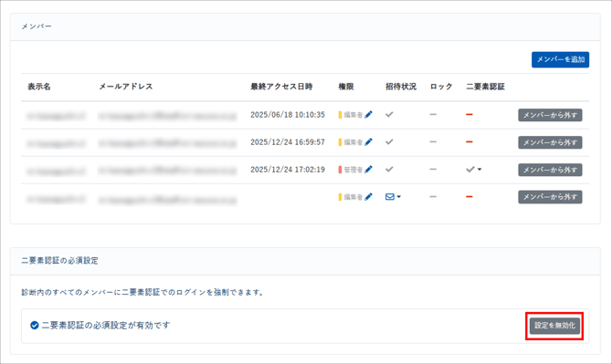
Task: Edit the 管理者 role via pencil icon
Action: 368,169
